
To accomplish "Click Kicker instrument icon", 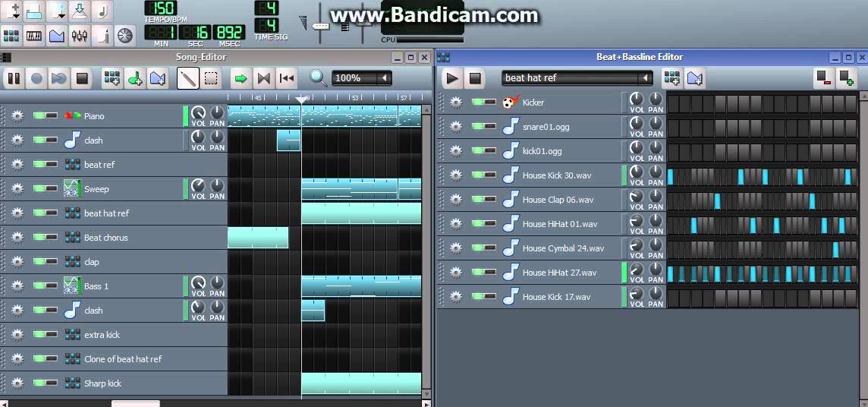I will (511, 103).
